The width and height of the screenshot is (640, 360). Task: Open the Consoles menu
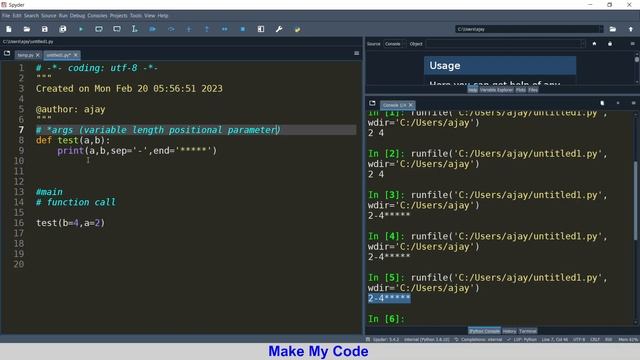click(x=97, y=16)
